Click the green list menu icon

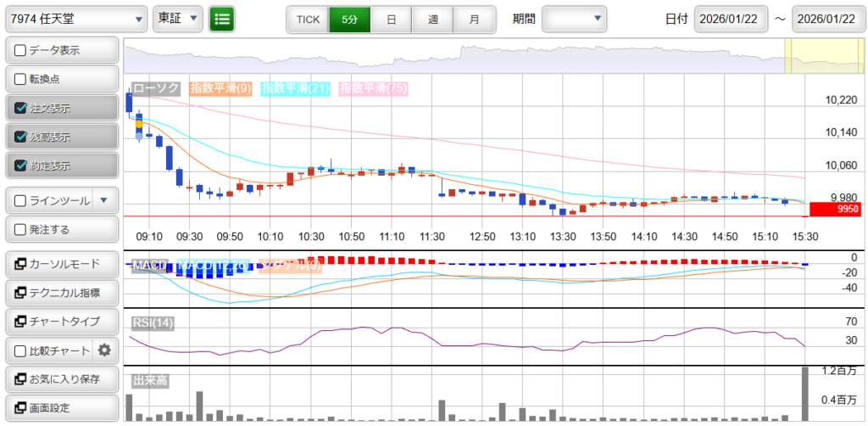[x=222, y=19]
